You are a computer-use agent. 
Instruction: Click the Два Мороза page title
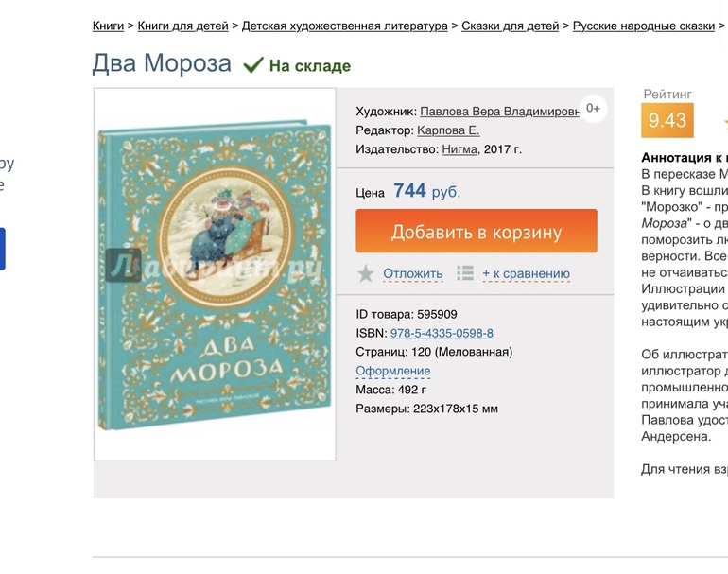(x=162, y=63)
